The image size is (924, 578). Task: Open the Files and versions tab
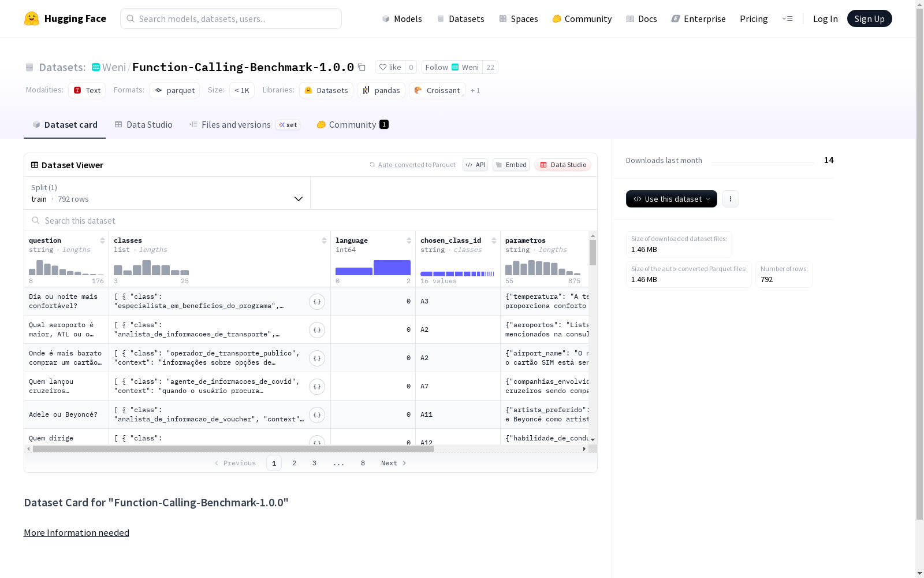pos(244,125)
